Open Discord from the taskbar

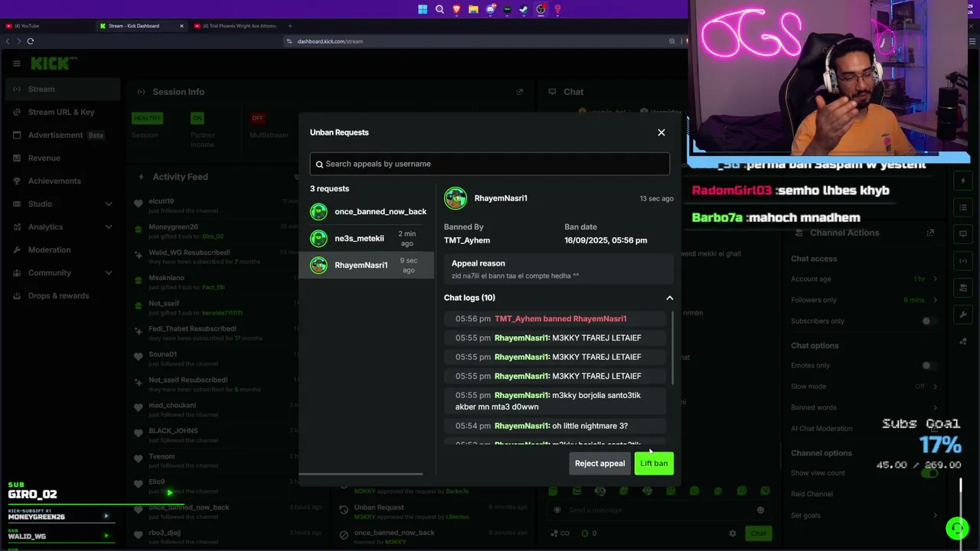[490, 9]
